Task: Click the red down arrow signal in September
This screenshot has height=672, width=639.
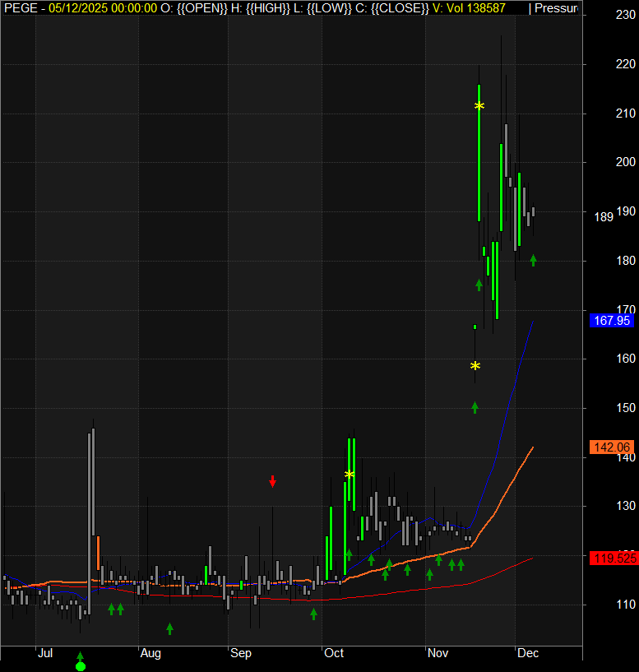Action: pos(272,481)
